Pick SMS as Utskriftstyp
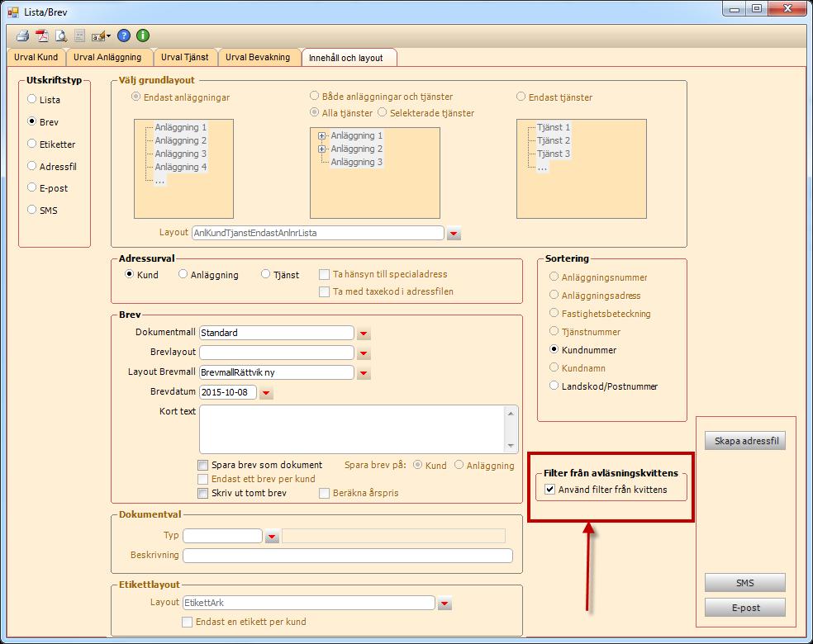Image resolution: width=813 pixels, height=644 pixels. tap(31, 210)
